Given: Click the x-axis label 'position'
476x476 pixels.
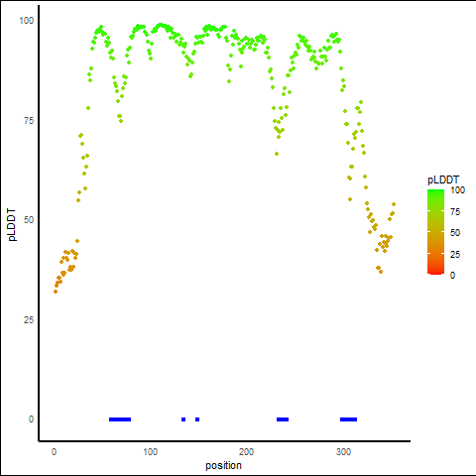Looking at the screenshot, I should pyautogui.click(x=223, y=466).
